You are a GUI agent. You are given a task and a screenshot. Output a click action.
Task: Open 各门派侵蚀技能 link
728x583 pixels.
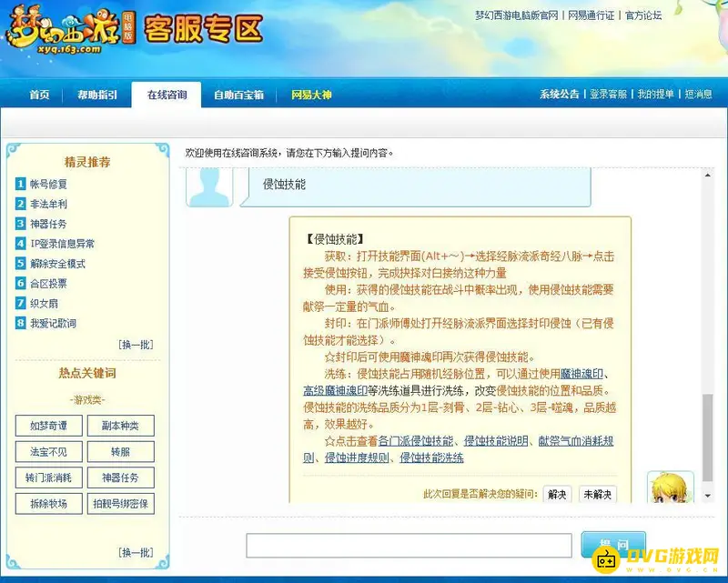click(x=416, y=441)
